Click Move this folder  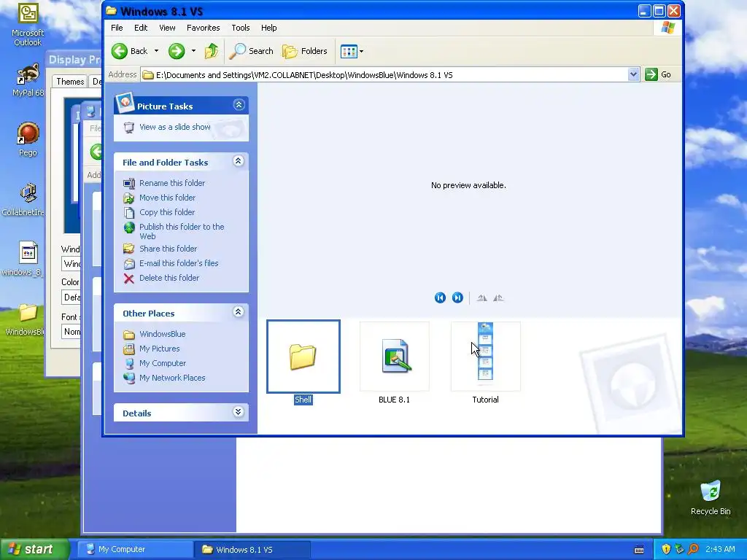pyautogui.click(x=167, y=198)
